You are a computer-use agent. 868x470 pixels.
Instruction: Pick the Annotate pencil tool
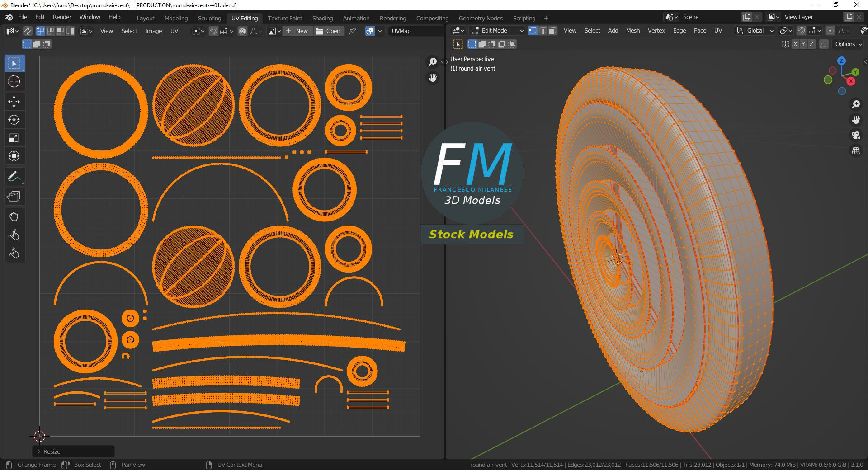pos(14,176)
